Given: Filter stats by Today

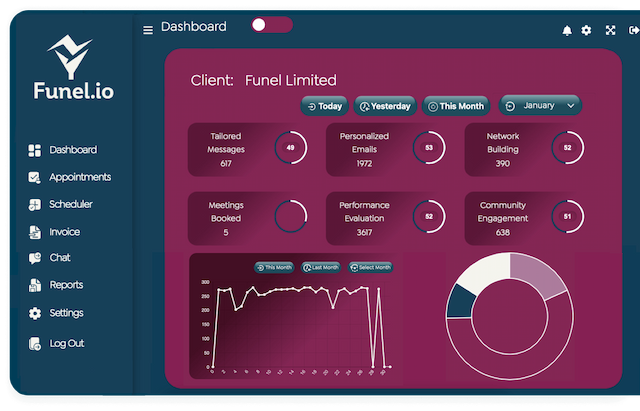Looking at the screenshot, I should click(324, 106).
